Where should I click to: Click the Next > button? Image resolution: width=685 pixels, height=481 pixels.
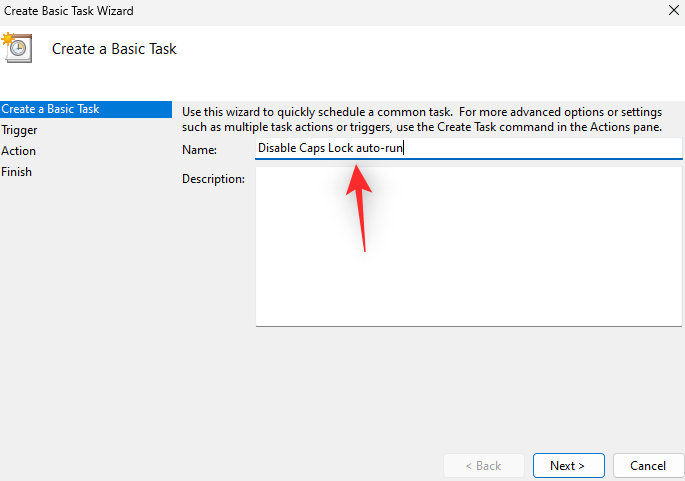(568, 466)
